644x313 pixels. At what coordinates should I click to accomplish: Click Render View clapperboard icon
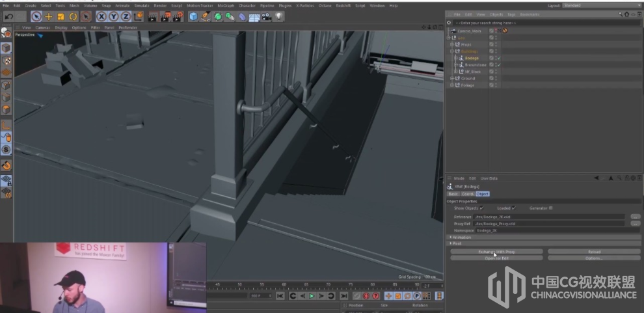tap(153, 16)
